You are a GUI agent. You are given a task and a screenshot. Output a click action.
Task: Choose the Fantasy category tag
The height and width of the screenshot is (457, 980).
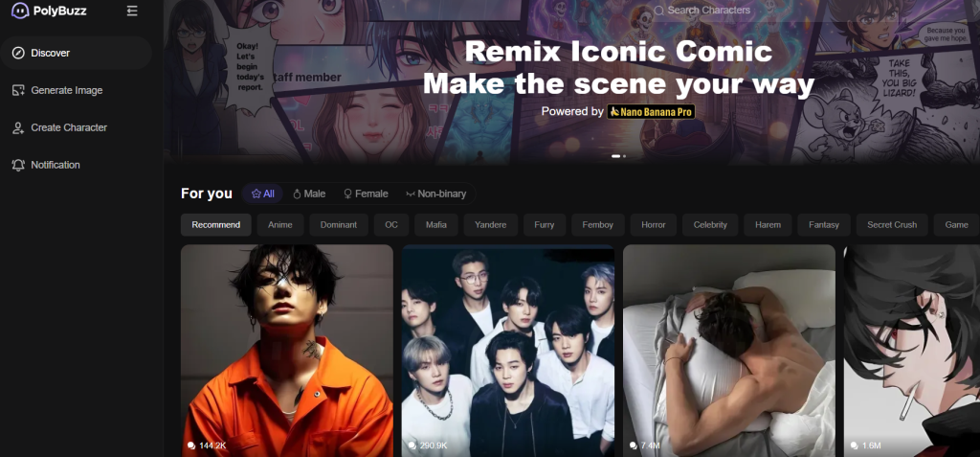coord(823,225)
